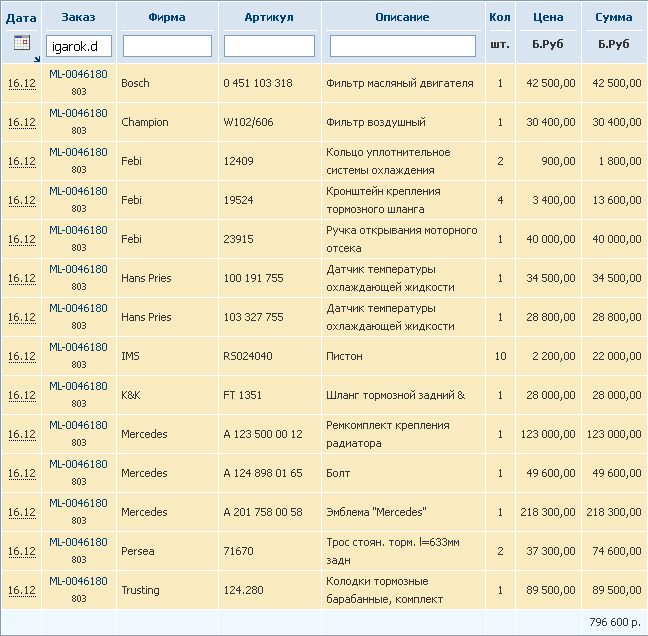
Task: Focus the Фирма filter input
Action: tap(167, 46)
